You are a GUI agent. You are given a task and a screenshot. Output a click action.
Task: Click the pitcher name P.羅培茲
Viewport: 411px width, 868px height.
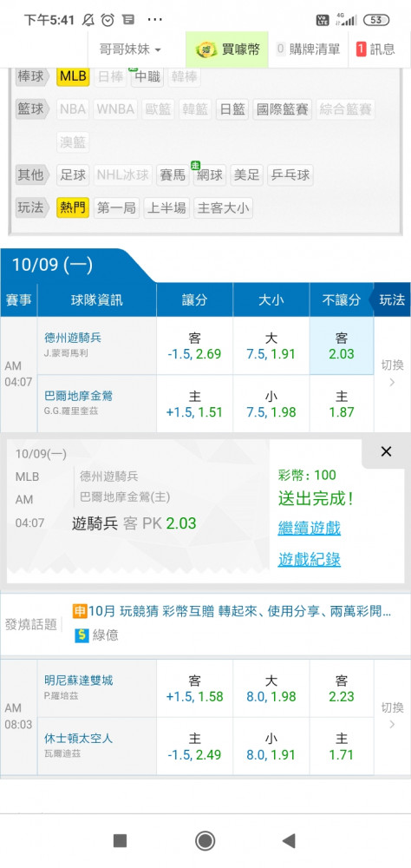click(x=60, y=695)
